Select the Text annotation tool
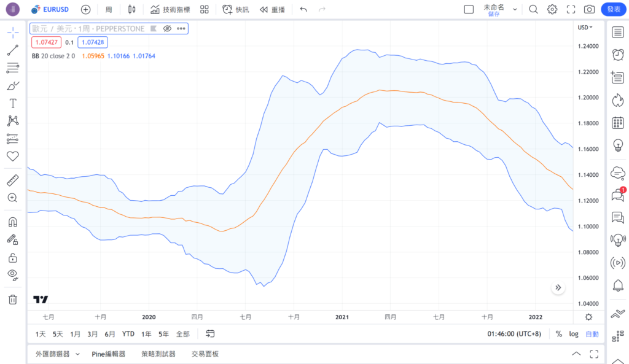629x364 pixels. click(x=12, y=103)
